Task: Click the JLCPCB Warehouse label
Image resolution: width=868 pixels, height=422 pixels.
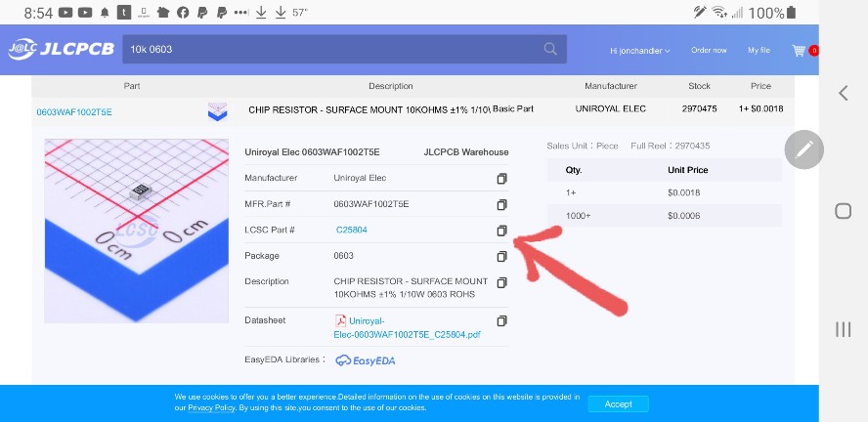Action: point(466,152)
